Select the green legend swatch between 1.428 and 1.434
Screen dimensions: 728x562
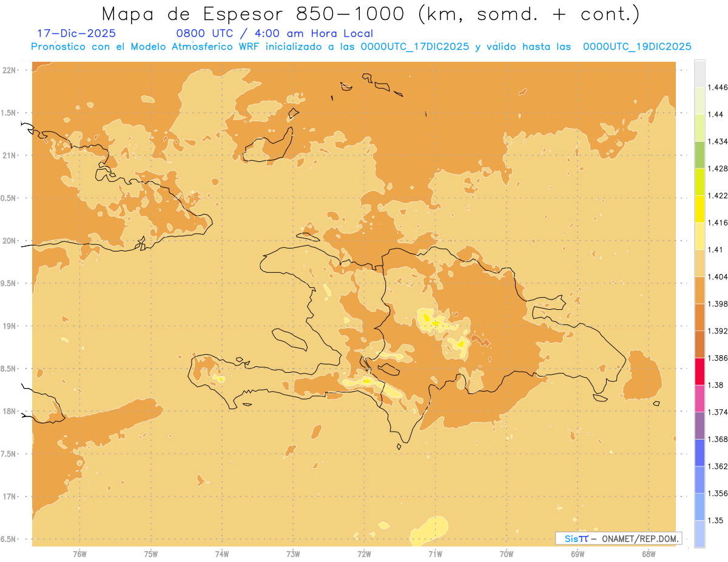[x=699, y=155]
